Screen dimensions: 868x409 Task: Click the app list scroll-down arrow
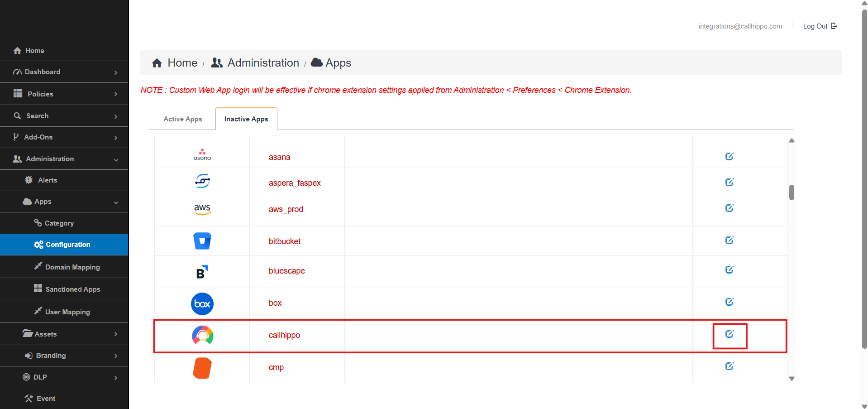[x=792, y=379]
